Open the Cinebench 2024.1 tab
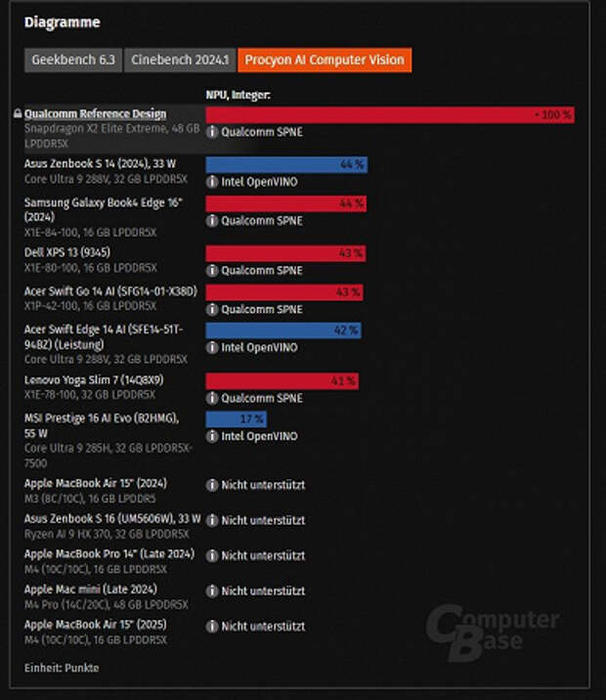 click(x=179, y=61)
